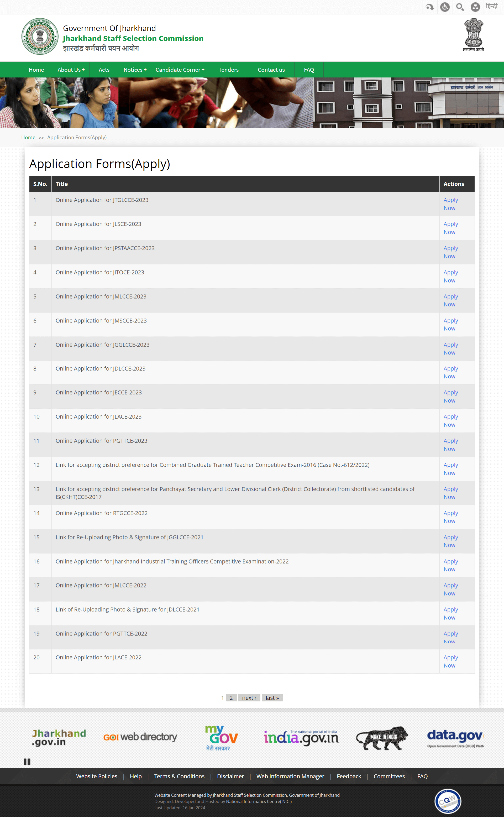Click the Tenders menu tab item

point(228,70)
